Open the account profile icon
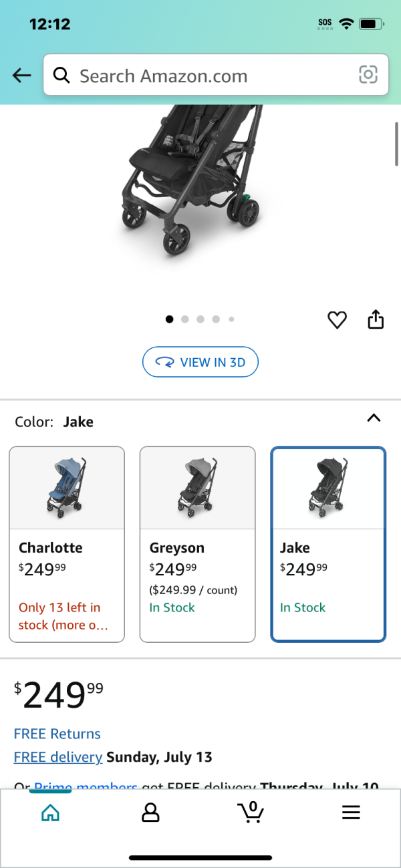The image size is (401, 868). coord(151,813)
